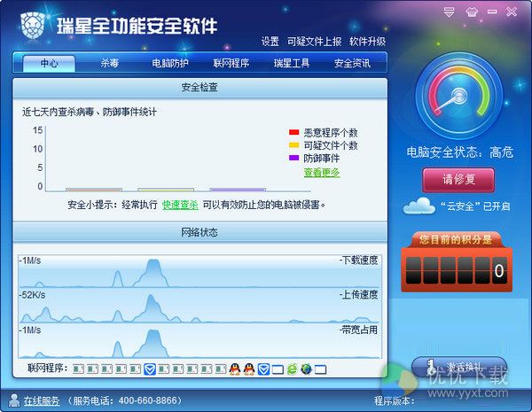Click the 激活换礼 button
Viewport: 532px width, 412px height.
pos(459,368)
